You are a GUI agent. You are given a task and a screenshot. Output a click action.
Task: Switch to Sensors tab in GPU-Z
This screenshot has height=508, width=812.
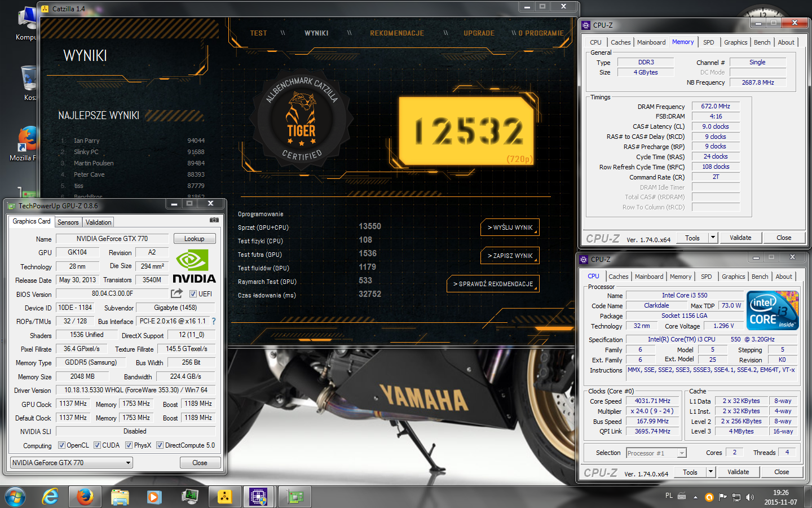[x=68, y=222]
